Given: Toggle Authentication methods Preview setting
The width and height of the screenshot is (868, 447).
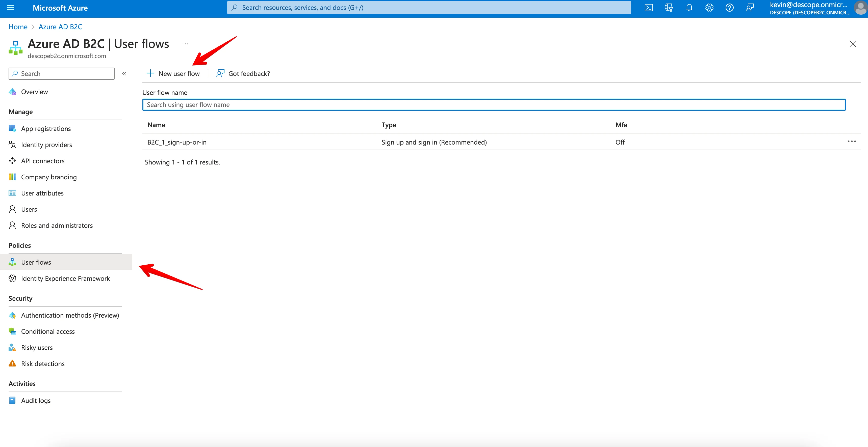Looking at the screenshot, I should [x=70, y=315].
